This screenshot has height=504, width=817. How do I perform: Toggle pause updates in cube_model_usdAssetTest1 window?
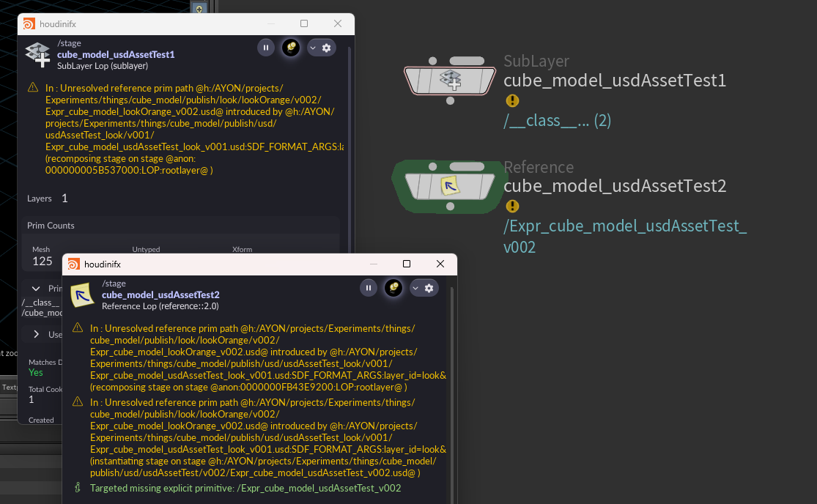[266, 48]
